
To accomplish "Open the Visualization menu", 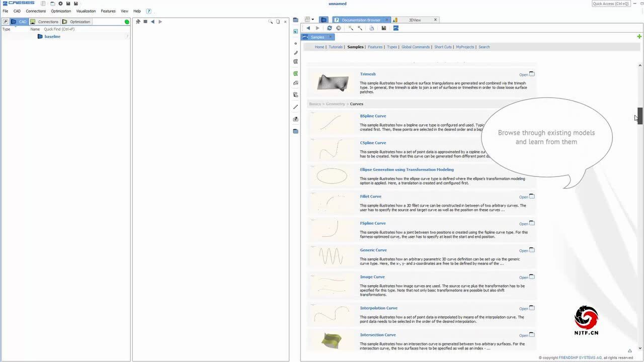I will tap(86, 11).
